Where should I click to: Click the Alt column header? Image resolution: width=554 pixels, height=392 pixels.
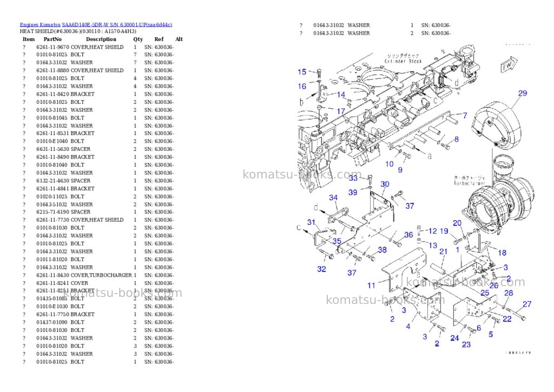click(179, 39)
